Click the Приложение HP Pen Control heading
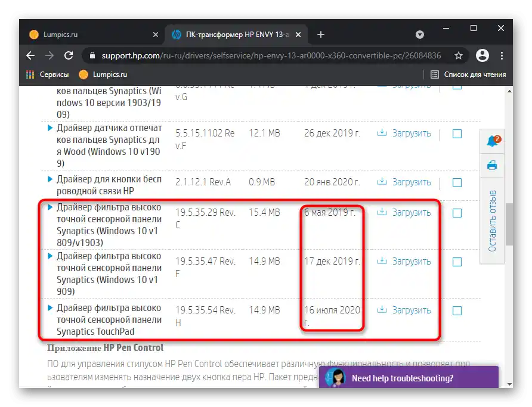 pyautogui.click(x=105, y=348)
